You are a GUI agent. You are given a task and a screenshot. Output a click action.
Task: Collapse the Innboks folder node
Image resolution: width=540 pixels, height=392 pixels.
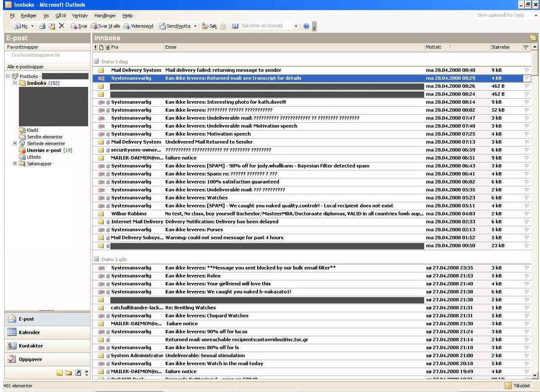[15, 83]
